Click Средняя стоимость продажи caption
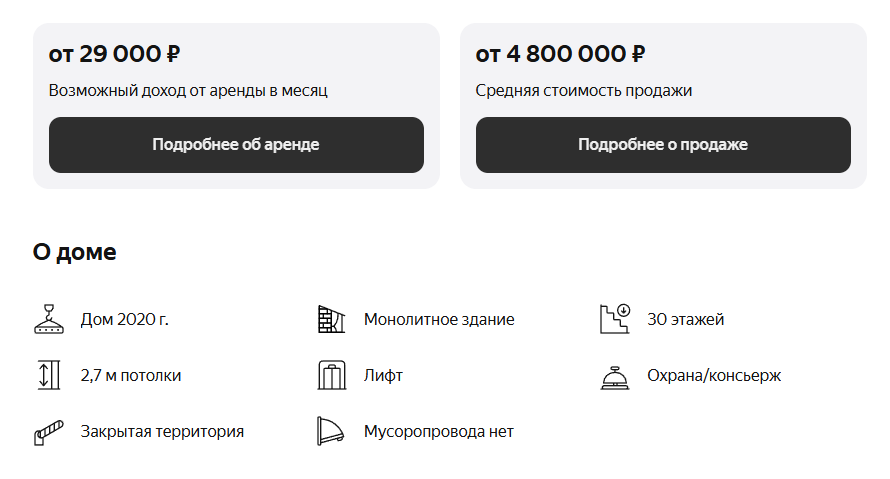The image size is (890, 479). (583, 91)
